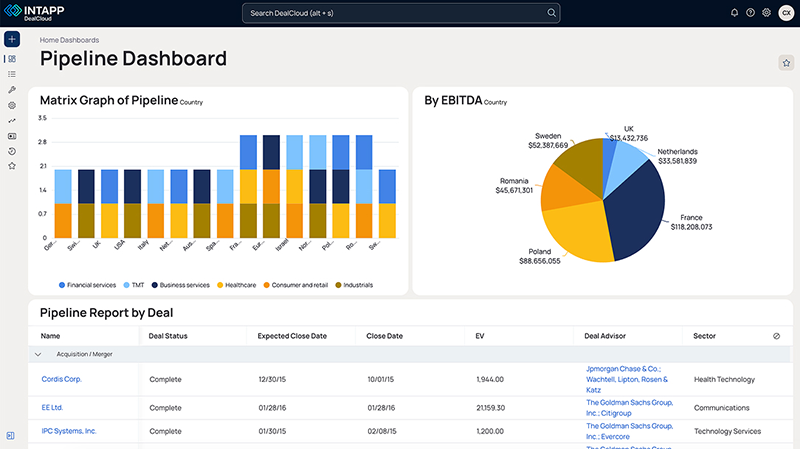800x449 pixels.
Task: Click the Deal Status column header
Action: [168, 336]
